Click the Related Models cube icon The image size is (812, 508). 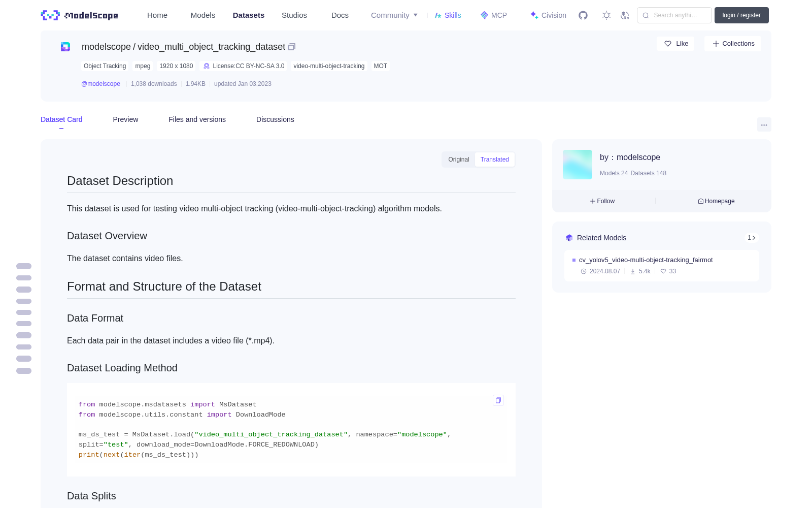coord(569,238)
